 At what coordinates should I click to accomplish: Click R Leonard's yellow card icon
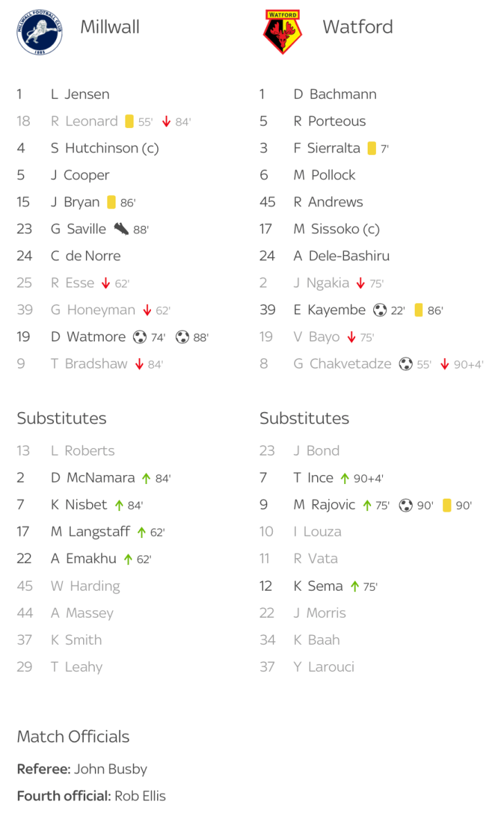point(129,121)
